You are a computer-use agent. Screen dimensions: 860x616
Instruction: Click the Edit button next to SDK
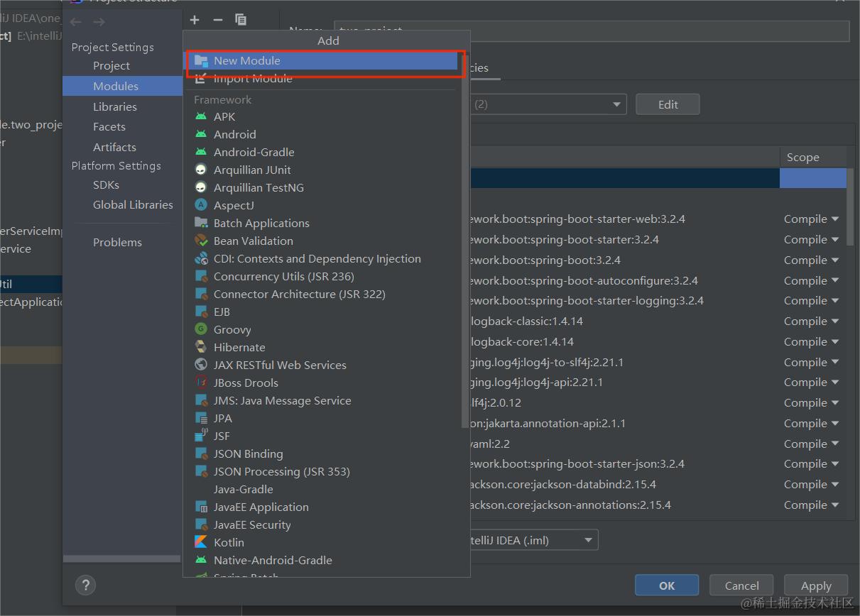click(x=668, y=104)
